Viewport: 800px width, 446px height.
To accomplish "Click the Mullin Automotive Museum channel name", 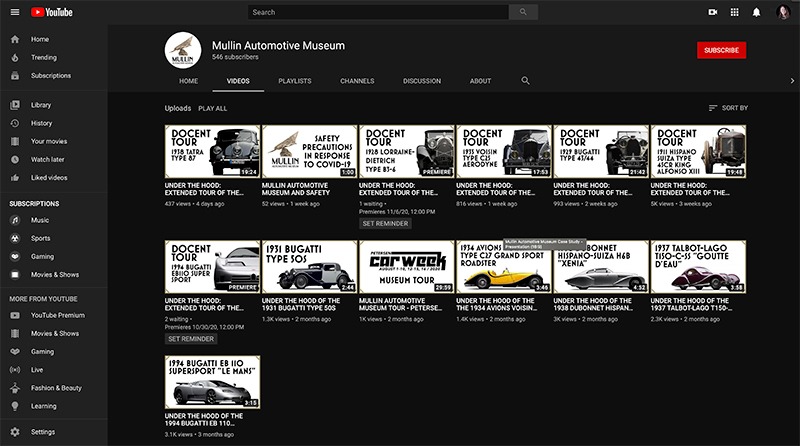I will [279, 45].
